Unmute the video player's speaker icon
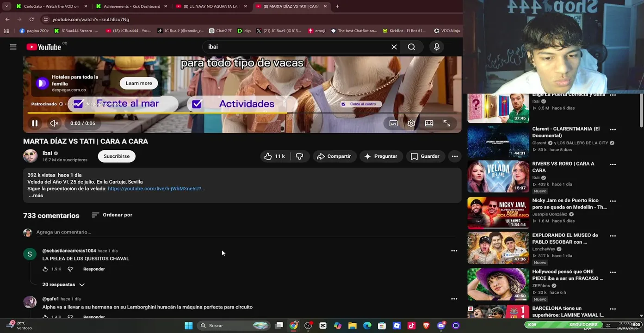This screenshot has width=644, height=333. tap(54, 123)
